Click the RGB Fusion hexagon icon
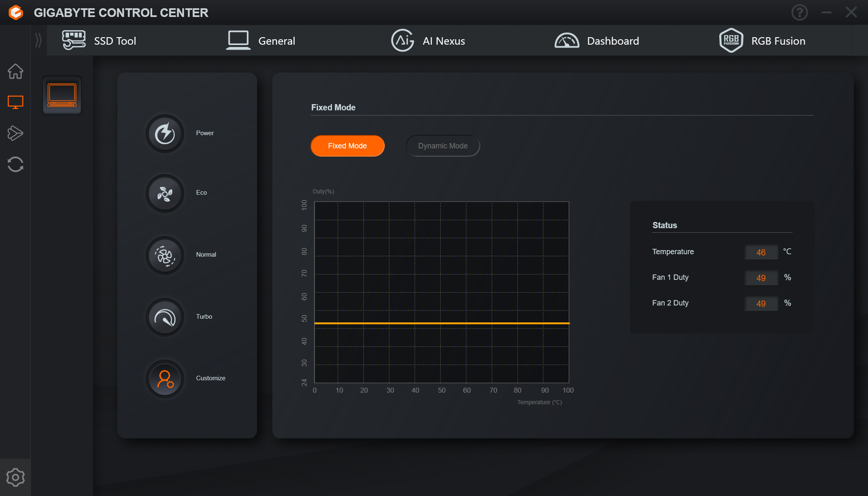Image resolution: width=868 pixels, height=496 pixels. pos(731,40)
